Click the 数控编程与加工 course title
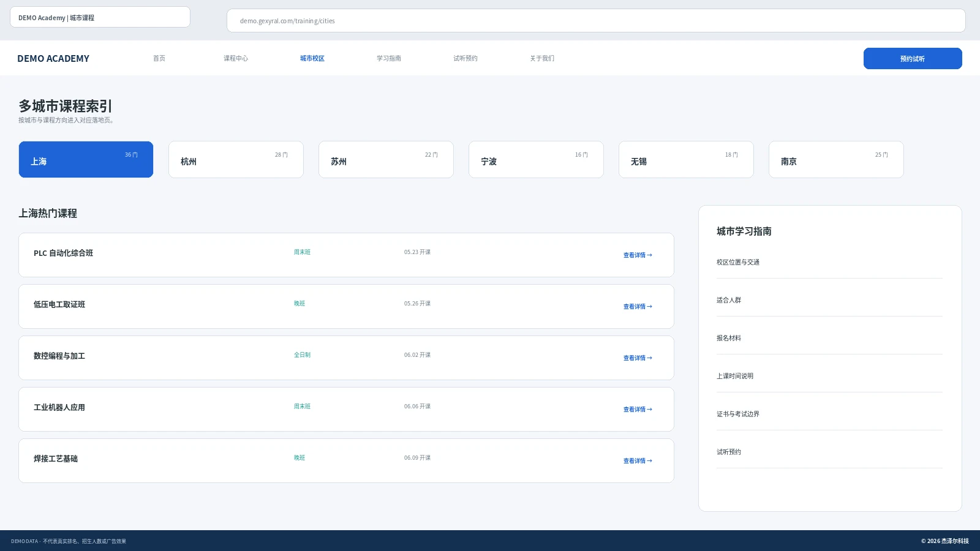 point(59,356)
